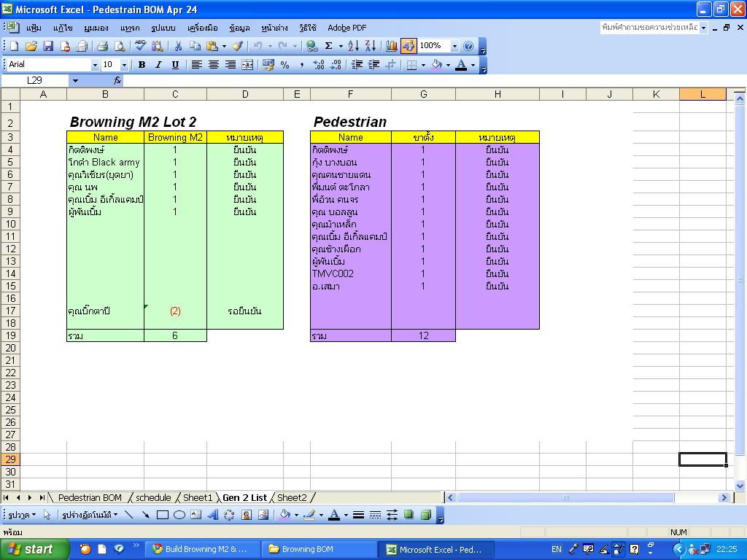Click the fill color paint bucket in formatting toolbar
Viewport: 747px width, 560px height.
tap(436, 65)
